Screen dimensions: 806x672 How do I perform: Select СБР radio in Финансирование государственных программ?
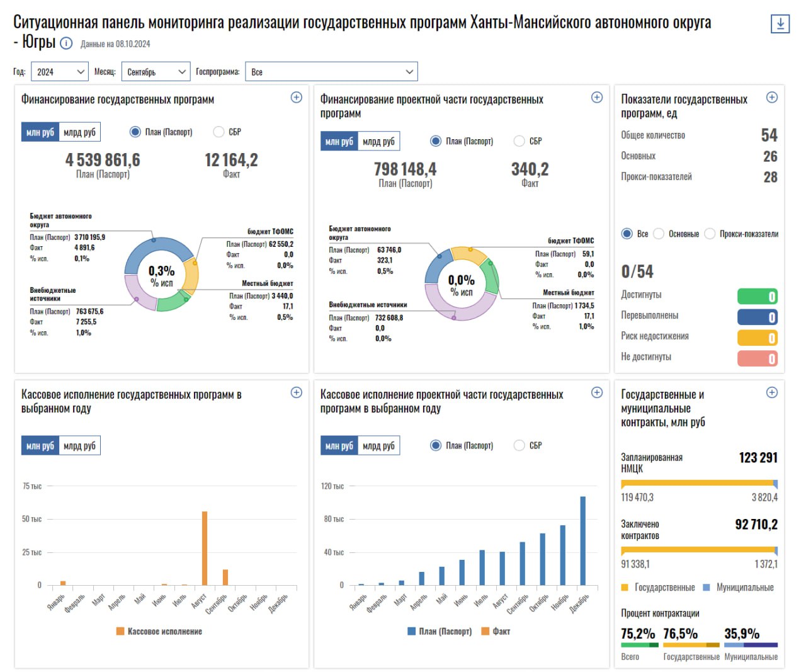[x=219, y=132]
